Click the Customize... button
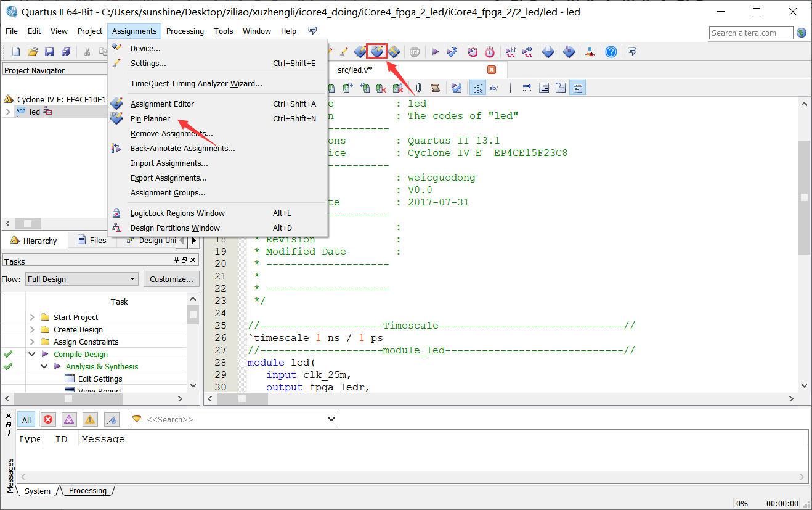Screen dimensions: 812x510 point(171,279)
